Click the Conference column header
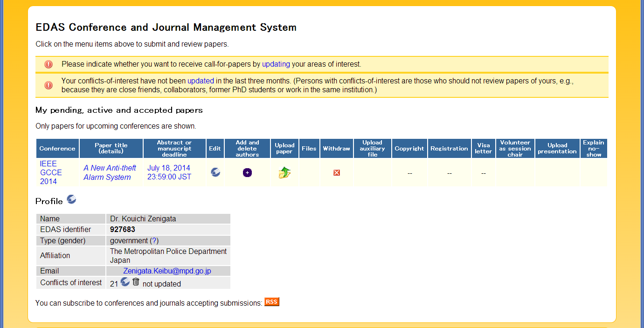The height and width of the screenshot is (328, 644). click(57, 149)
